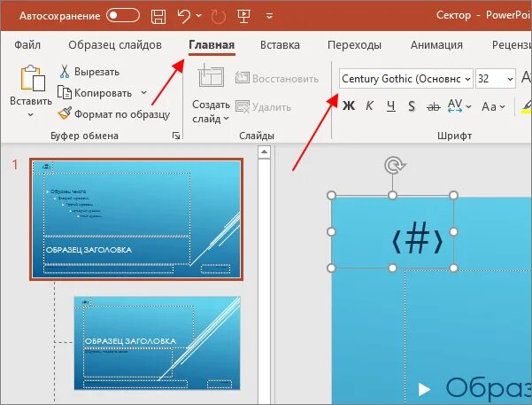Select slide master thumbnail number 1
This screenshot has width=532, height=405.
[x=136, y=220]
